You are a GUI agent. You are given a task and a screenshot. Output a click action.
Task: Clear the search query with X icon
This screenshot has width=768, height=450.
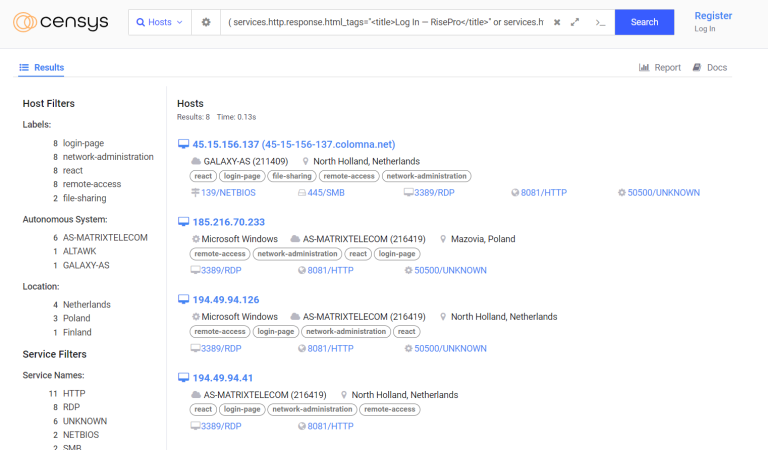click(x=557, y=22)
